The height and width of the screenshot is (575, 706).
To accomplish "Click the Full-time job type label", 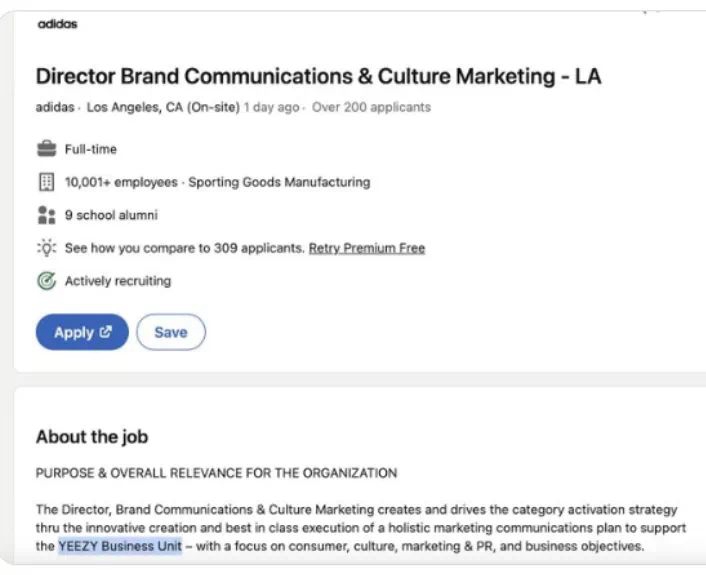I will pyautogui.click(x=91, y=149).
